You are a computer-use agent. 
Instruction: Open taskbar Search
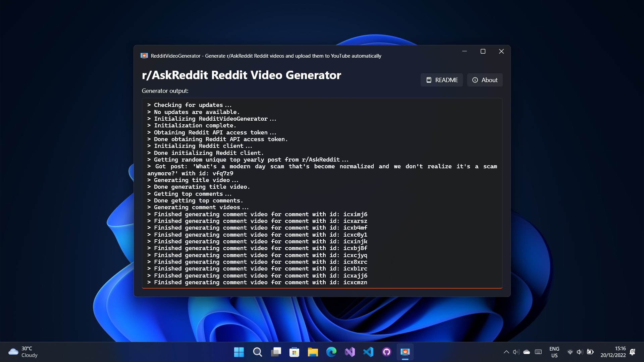[x=258, y=352]
